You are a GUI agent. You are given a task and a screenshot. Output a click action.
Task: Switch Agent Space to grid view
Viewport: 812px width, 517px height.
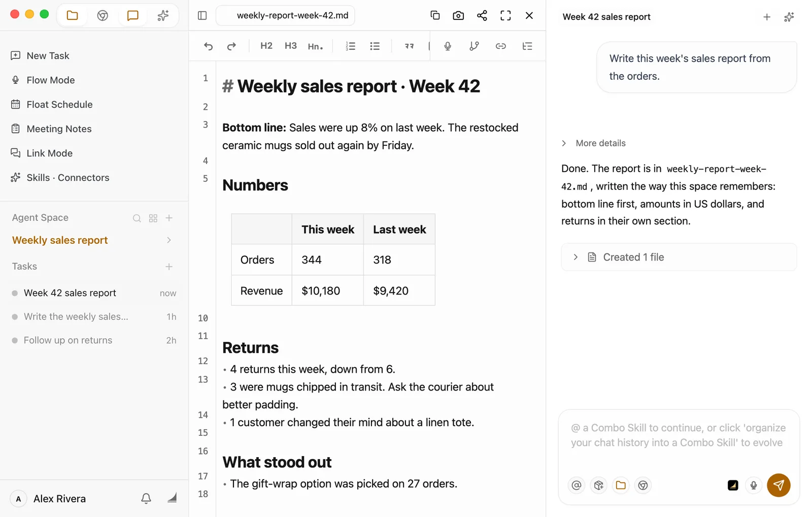[153, 218]
